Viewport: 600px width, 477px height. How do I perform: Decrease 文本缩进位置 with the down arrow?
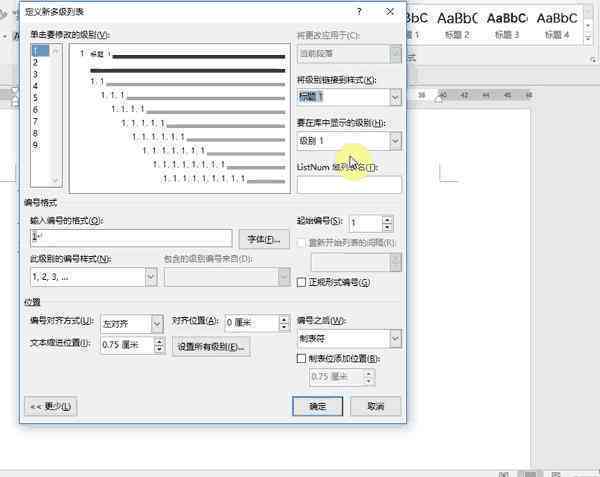159,349
